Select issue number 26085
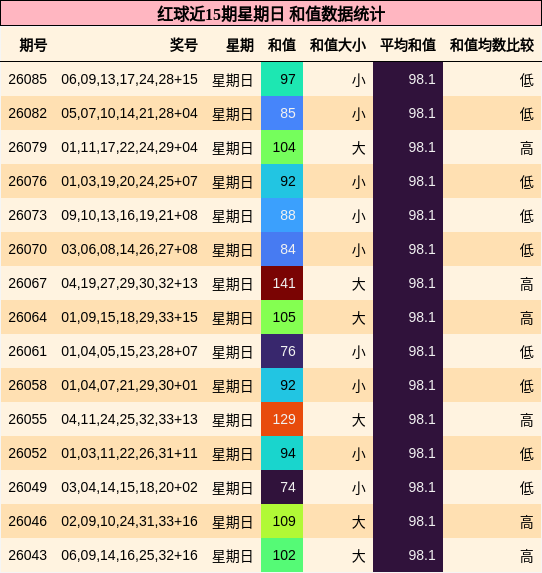This screenshot has width=542, height=573. (27, 79)
